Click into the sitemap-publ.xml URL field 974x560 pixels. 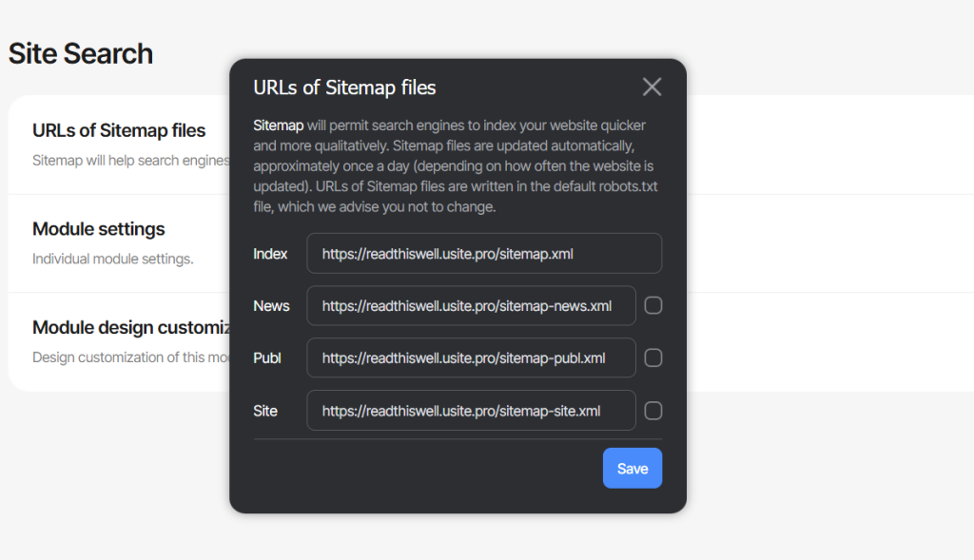471,357
